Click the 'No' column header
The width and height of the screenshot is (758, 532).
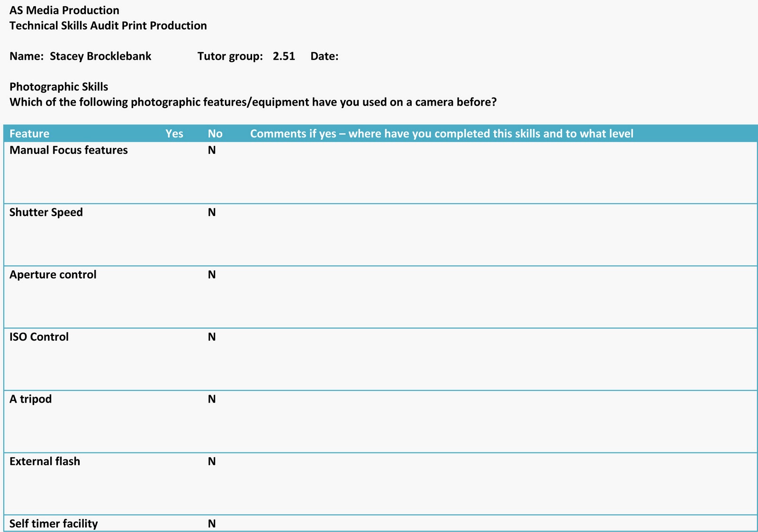215,134
